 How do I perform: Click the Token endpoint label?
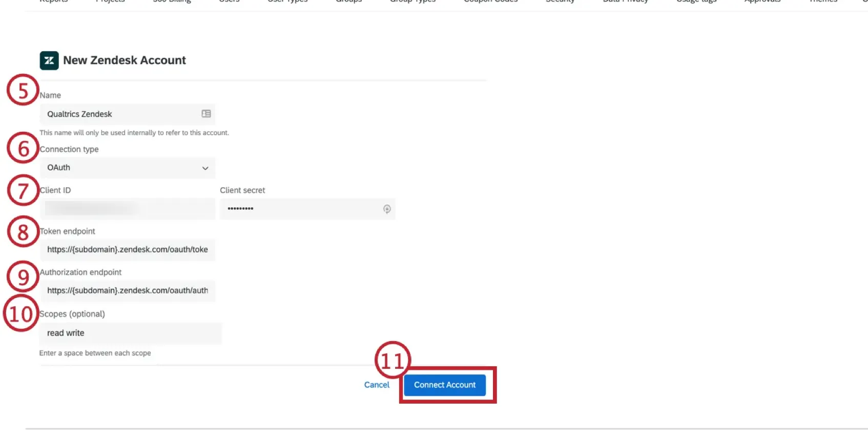[68, 231]
